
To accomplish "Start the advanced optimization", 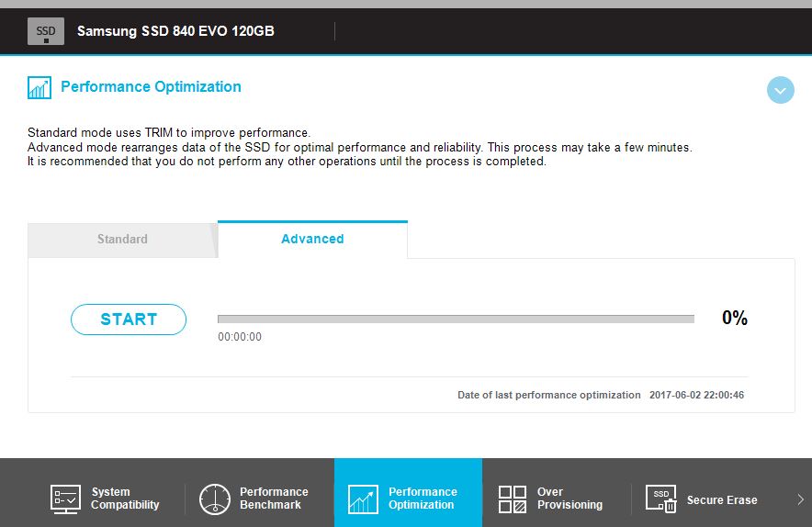I will [129, 320].
